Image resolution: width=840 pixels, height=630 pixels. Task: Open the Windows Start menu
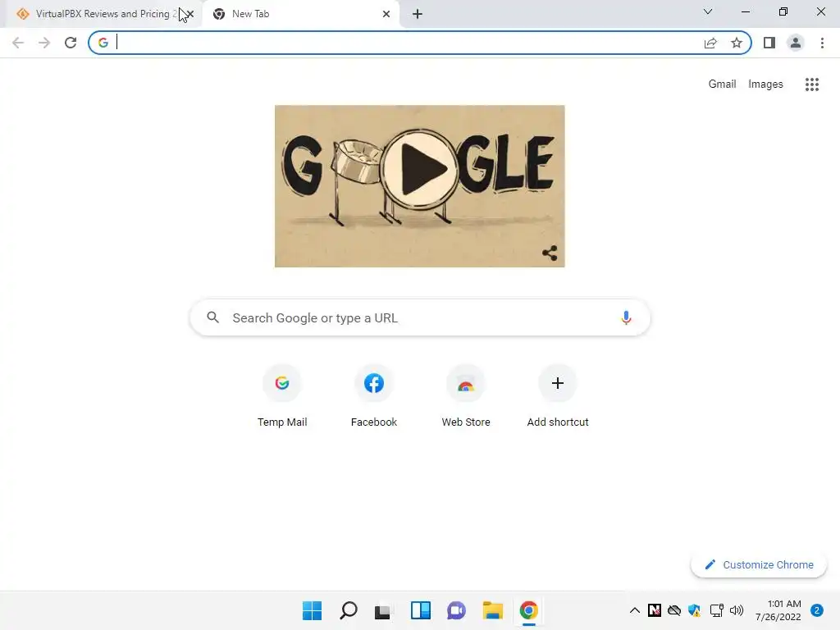pyautogui.click(x=312, y=610)
